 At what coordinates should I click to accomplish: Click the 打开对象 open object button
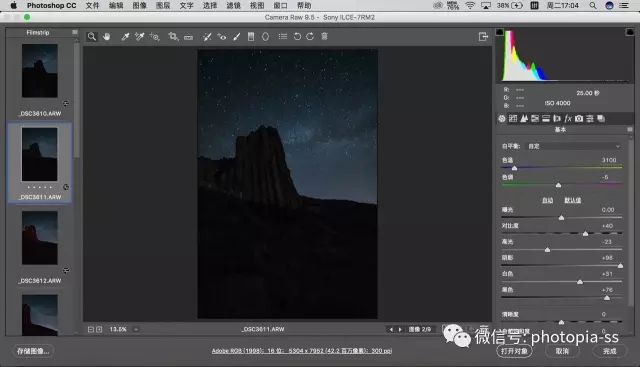point(514,351)
